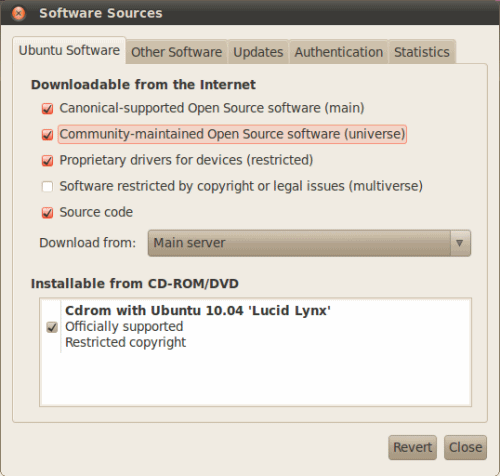
Task: Uncheck Canonical-supported main checkbox
Action: coord(47,109)
